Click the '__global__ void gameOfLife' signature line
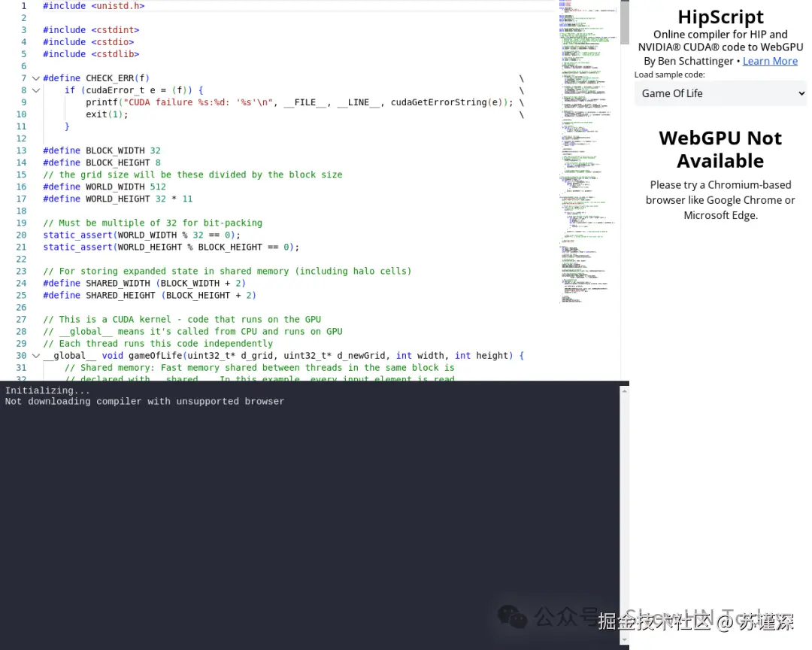This screenshot has width=812, height=650. [x=283, y=356]
